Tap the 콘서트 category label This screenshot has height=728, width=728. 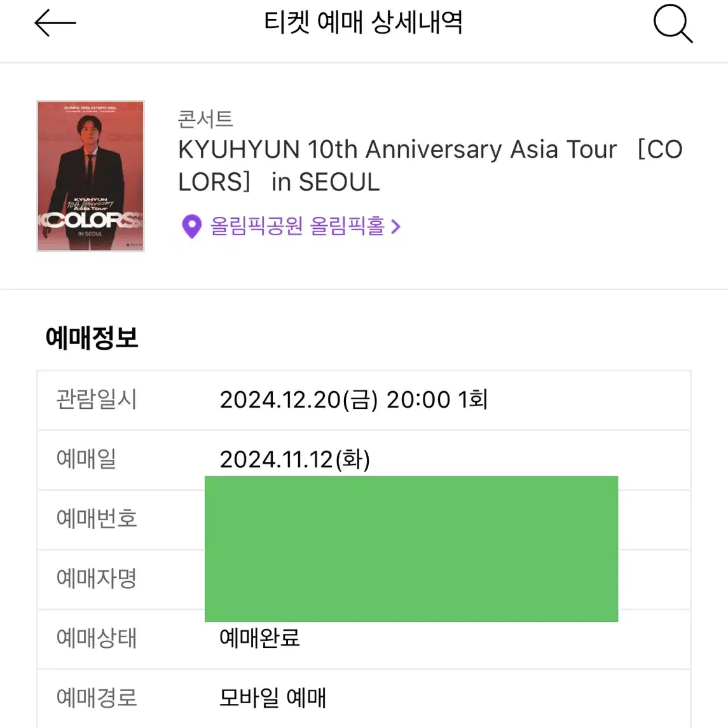point(205,119)
